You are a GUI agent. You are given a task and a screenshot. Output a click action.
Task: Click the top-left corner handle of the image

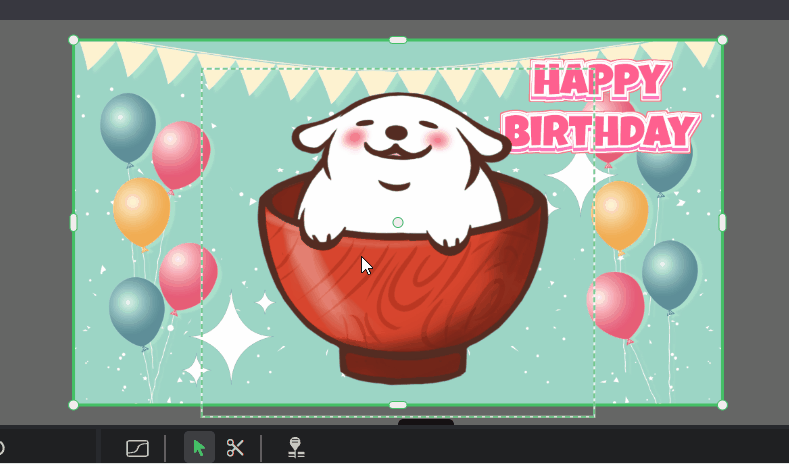73,40
